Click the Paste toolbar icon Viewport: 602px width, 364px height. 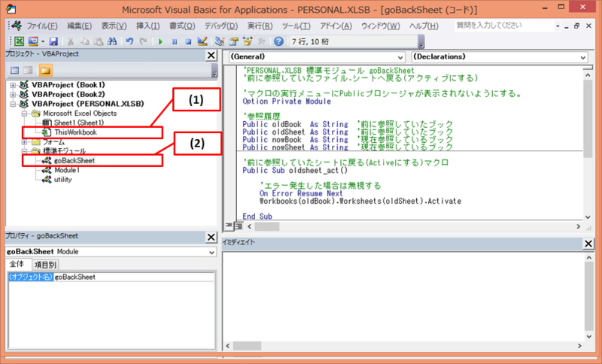click(x=99, y=41)
